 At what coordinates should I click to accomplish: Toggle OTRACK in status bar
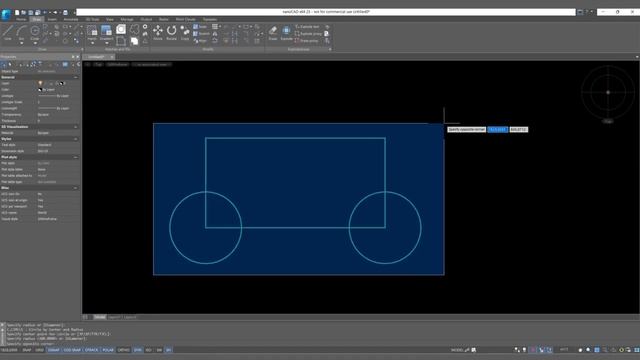coord(91,350)
